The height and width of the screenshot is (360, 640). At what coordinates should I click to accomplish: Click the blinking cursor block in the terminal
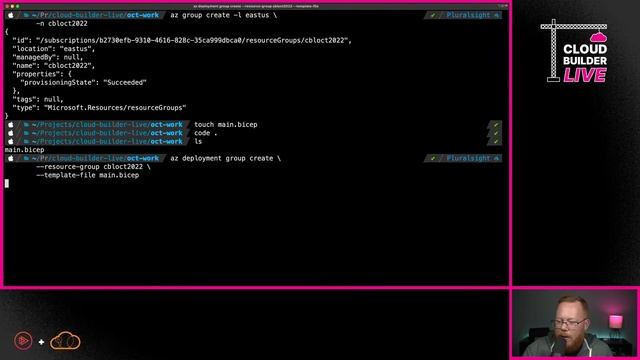click(x=7, y=183)
